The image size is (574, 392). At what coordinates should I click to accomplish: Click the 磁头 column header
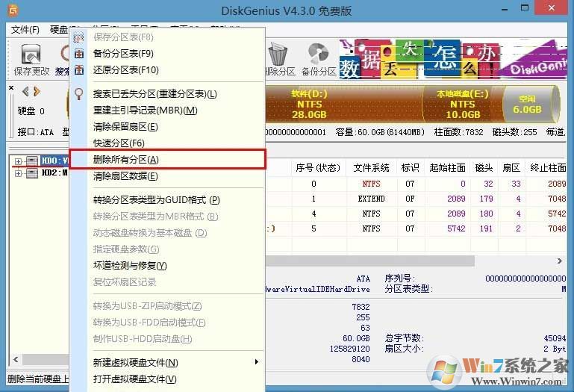click(x=484, y=168)
